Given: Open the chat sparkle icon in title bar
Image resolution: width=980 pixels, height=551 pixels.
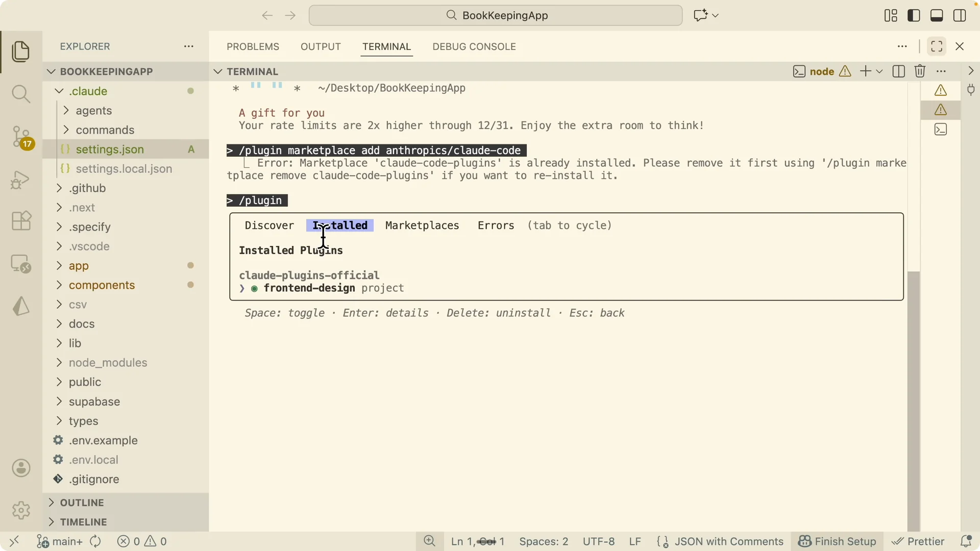Looking at the screenshot, I should [701, 15].
